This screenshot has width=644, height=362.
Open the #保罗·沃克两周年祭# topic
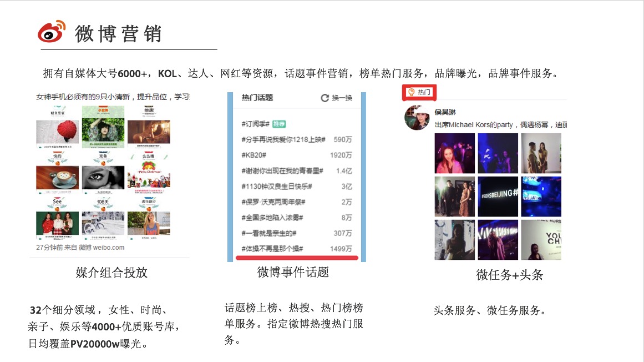(x=273, y=202)
